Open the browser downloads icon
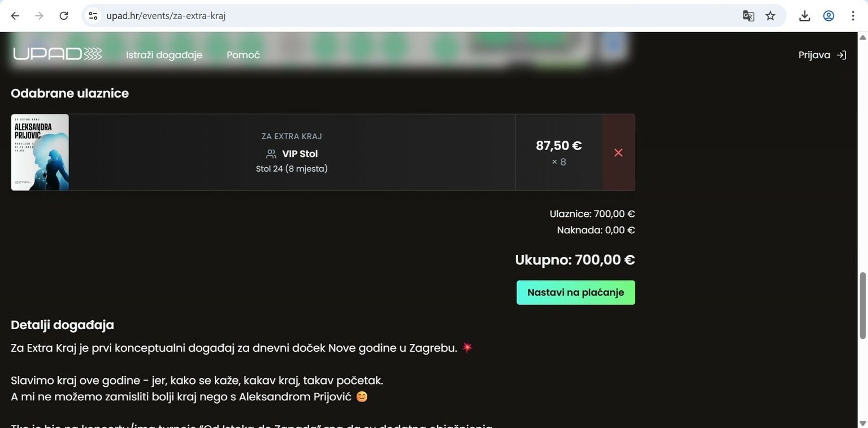This screenshot has width=868, height=428. point(805,16)
